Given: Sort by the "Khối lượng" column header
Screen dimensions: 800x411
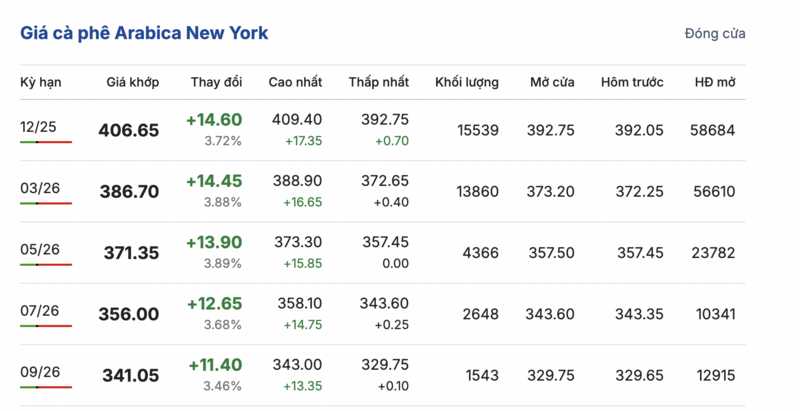Looking at the screenshot, I should pyautogui.click(x=466, y=82).
